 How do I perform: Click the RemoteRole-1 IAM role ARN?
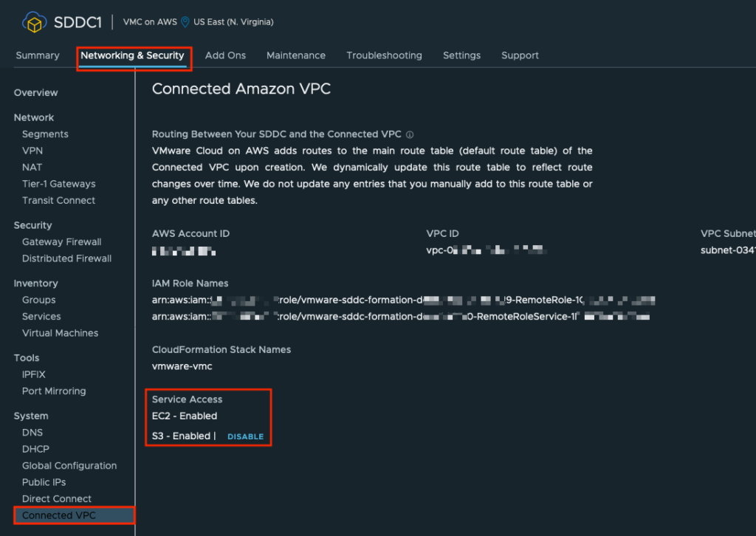(x=404, y=300)
